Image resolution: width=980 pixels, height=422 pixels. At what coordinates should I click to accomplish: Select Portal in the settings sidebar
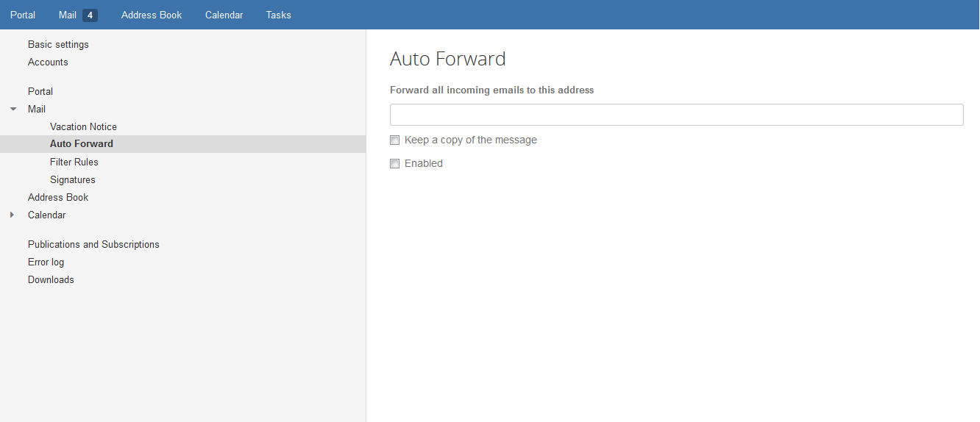(x=40, y=91)
